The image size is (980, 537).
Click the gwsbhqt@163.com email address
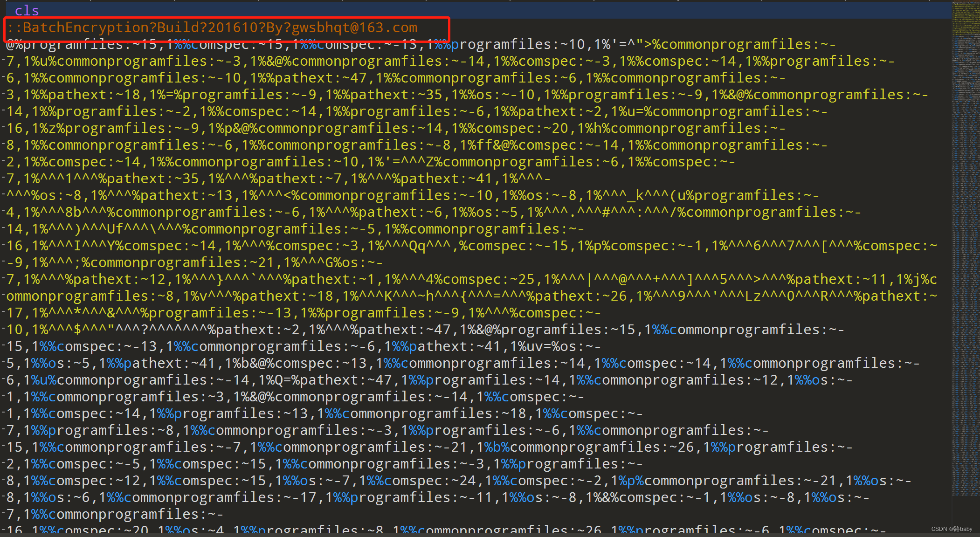(x=354, y=28)
